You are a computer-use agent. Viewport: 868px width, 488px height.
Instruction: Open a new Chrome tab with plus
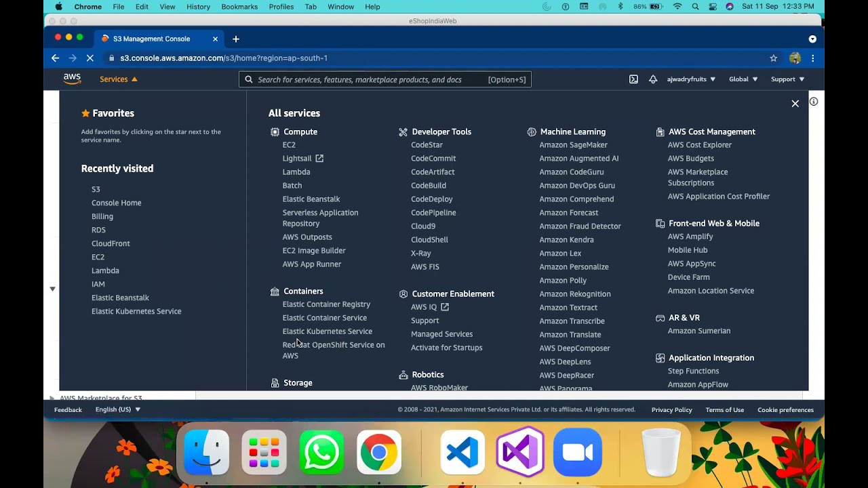tap(236, 39)
